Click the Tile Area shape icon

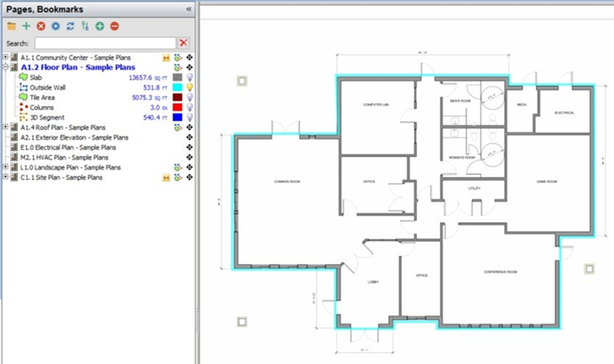pyautogui.click(x=24, y=97)
